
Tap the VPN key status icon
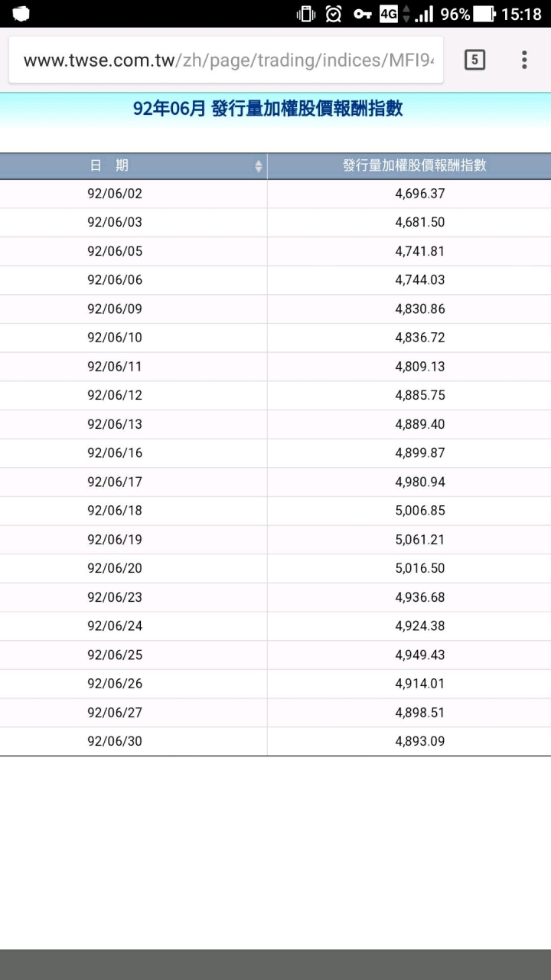tap(362, 14)
